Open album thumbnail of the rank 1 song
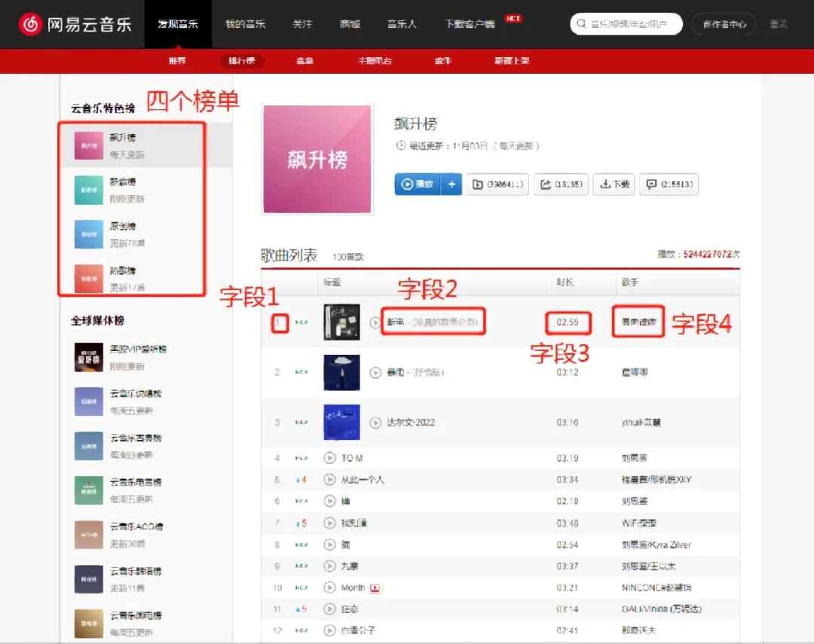The image size is (814, 644). (341, 322)
